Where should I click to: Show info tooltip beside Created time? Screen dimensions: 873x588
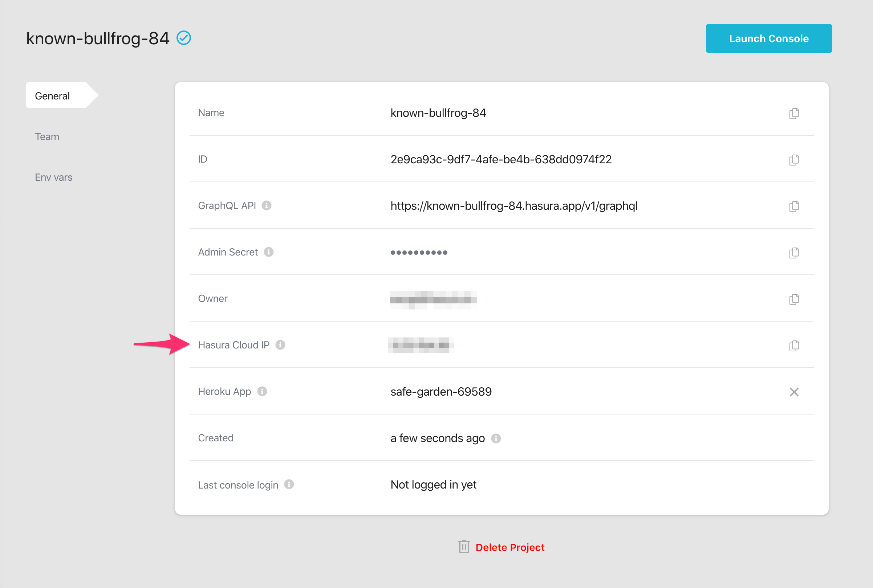496,438
